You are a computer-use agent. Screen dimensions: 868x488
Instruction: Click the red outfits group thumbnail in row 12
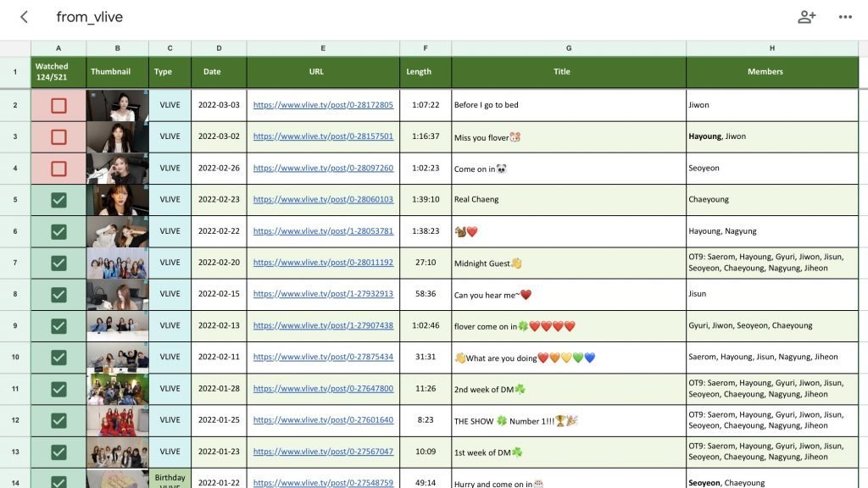[x=117, y=420]
